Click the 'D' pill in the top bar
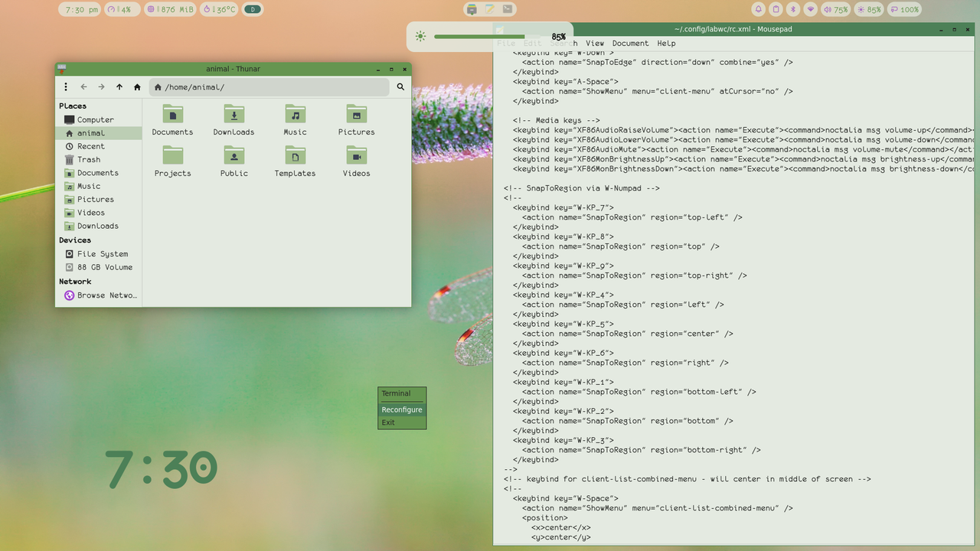 coord(253,10)
